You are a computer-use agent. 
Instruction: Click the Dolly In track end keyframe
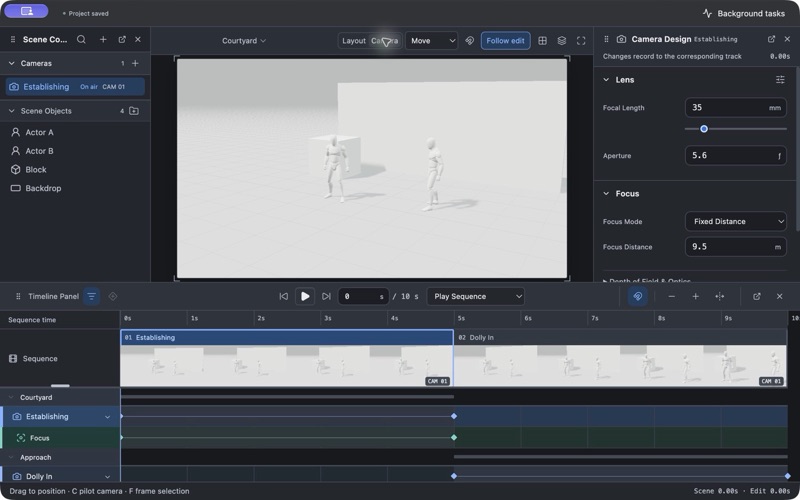(787, 476)
